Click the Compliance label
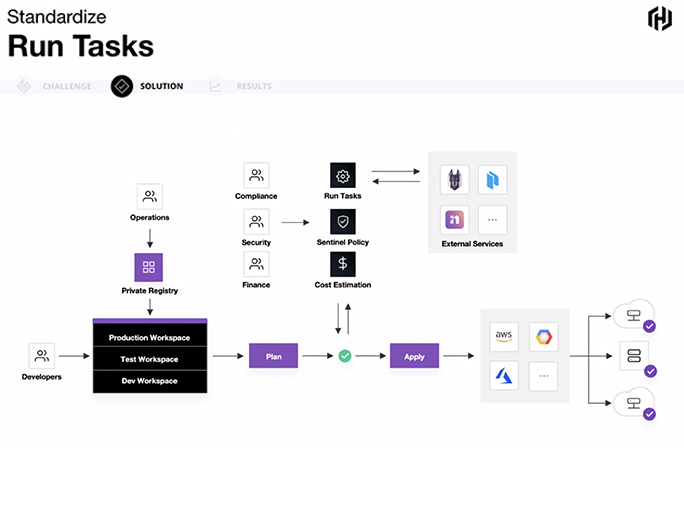The width and height of the screenshot is (684, 513). click(256, 196)
